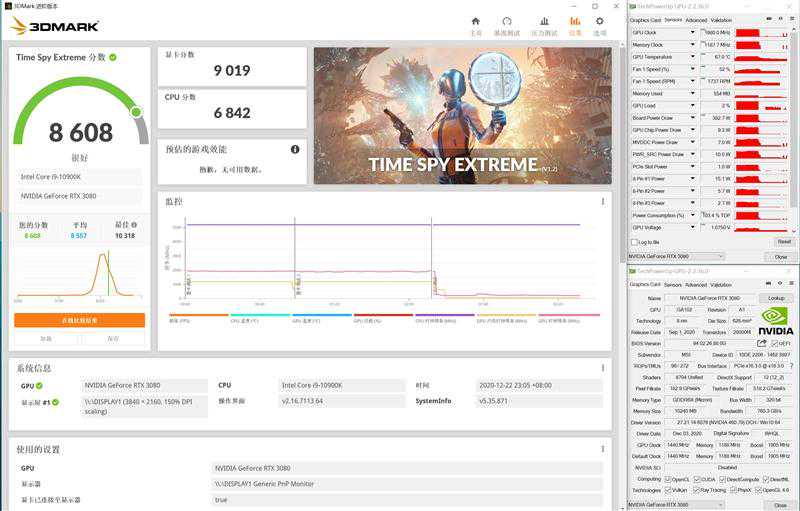Screen dimensions: 800x511
Task: Toggle the UEFI checkbox in GPU-Z
Action: coord(776,343)
